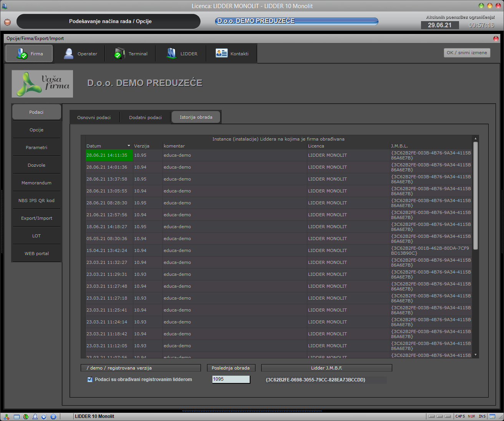Screen dimensions: 504x421
Task: Select the row dated 23.03.21 11:12:05
Action: [x=279, y=346]
